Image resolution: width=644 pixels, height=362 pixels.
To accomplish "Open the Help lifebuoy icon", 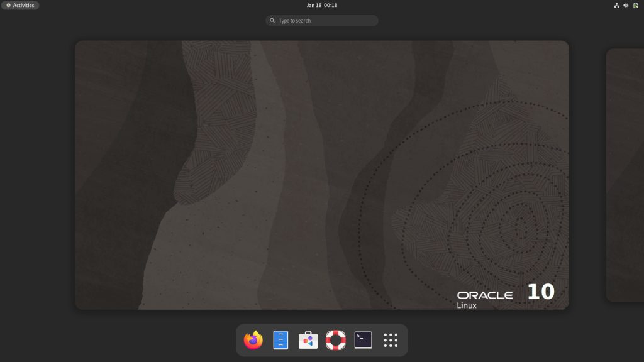I will click(x=335, y=340).
